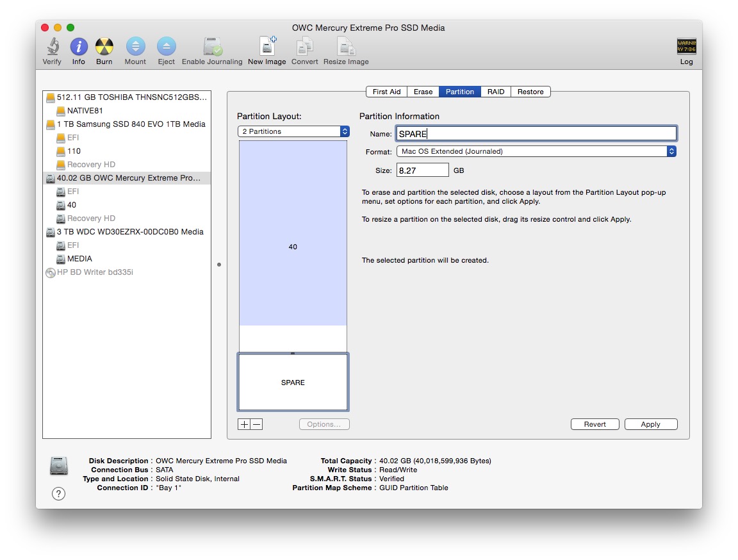The width and height of the screenshot is (738, 560).
Task: Switch to the First Aid tab
Action: [386, 92]
